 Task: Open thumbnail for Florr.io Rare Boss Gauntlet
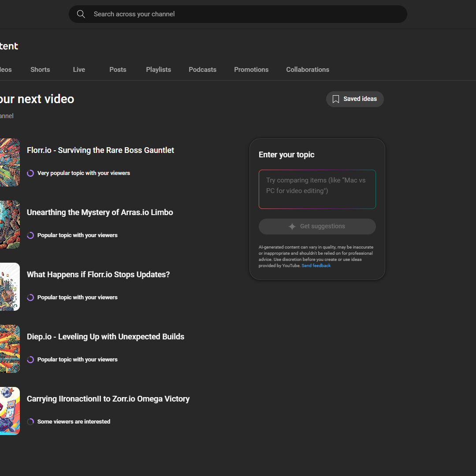pyautogui.click(x=10, y=162)
